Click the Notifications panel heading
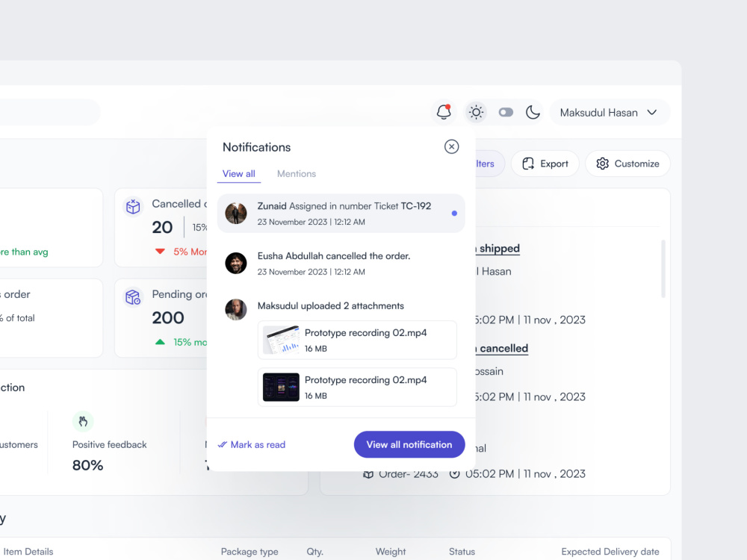 tap(256, 147)
